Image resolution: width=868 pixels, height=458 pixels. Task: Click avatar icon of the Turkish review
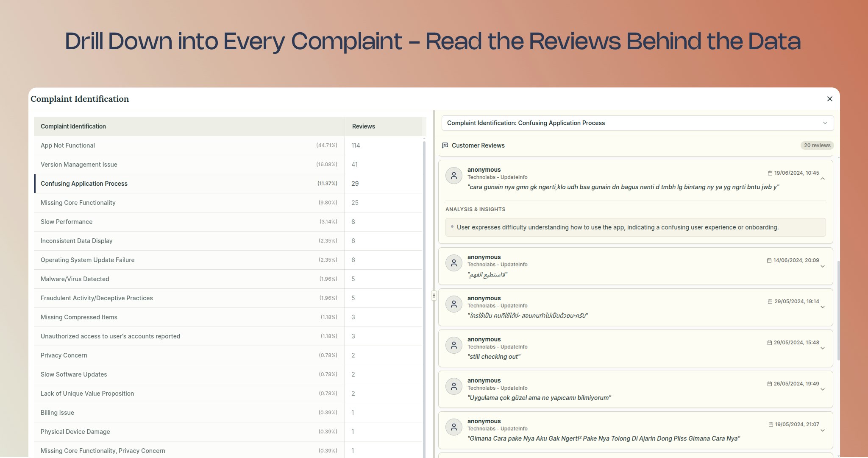(x=454, y=386)
